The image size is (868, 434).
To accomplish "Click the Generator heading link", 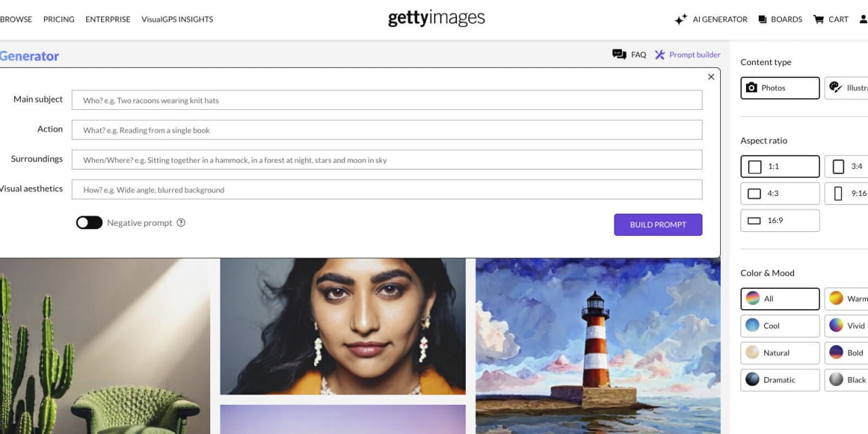I will click(x=29, y=56).
